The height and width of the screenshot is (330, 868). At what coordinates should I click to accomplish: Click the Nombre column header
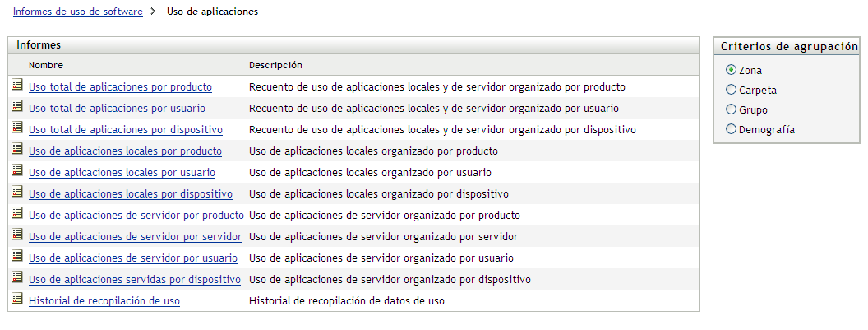(x=46, y=65)
